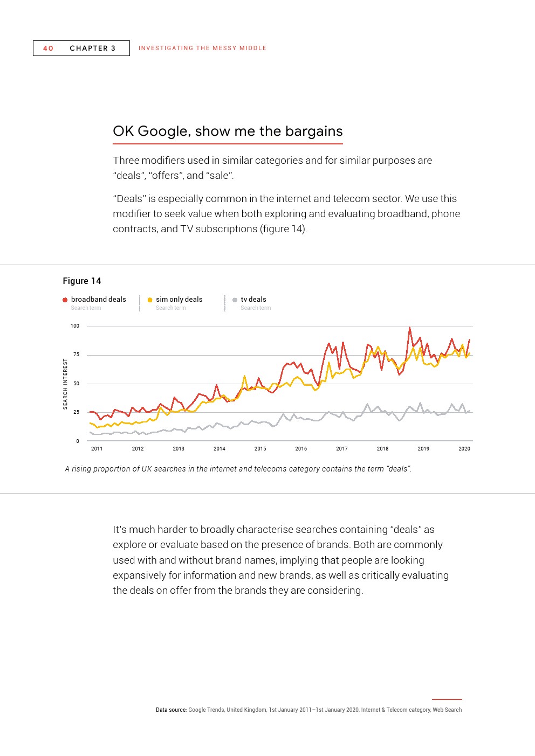This screenshot has width=535, height=756.
Task: Click the grey tv deals legend dot
Action: (235, 300)
